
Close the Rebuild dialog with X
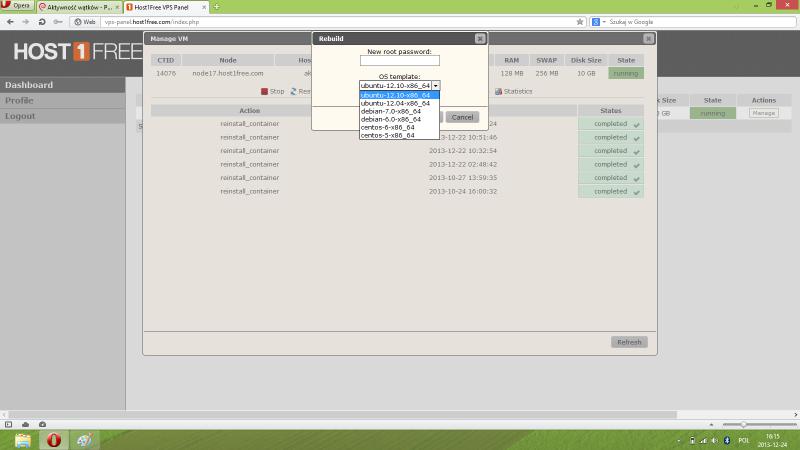coord(480,38)
